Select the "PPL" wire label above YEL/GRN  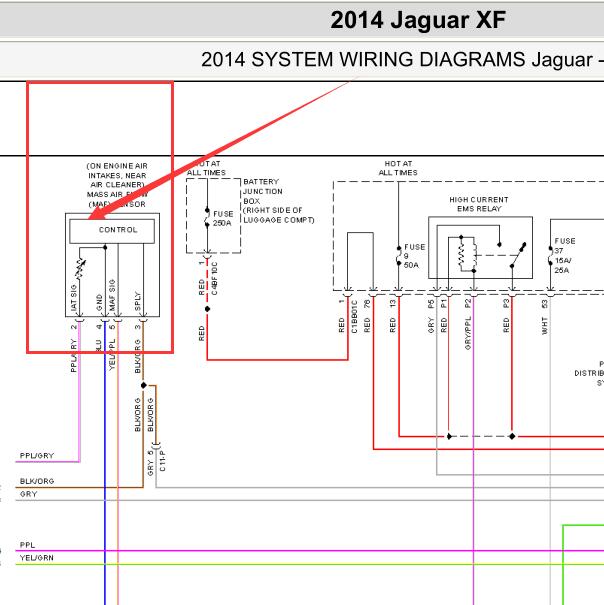click(27, 545)
